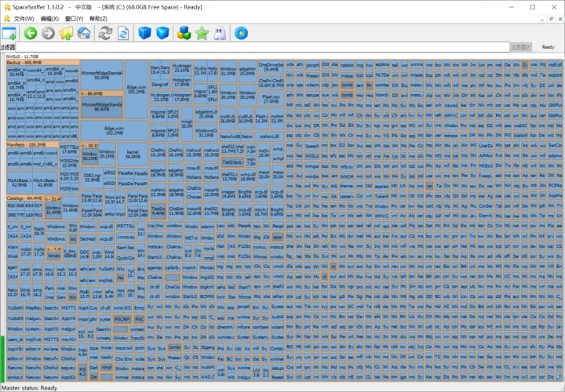Select the WindowsCo 31.1MB block
Screen dimensions: 565x392
[206, 132]
